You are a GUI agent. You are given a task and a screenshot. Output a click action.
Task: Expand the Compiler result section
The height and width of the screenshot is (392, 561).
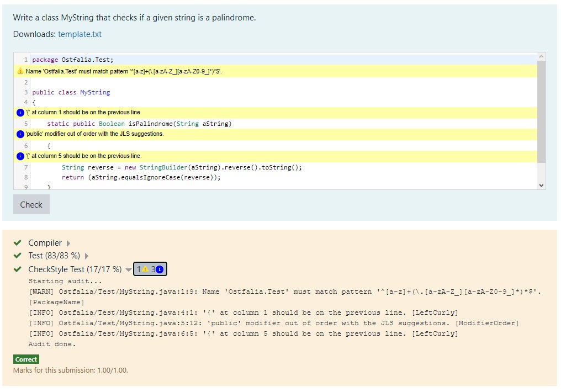[68, 243]
